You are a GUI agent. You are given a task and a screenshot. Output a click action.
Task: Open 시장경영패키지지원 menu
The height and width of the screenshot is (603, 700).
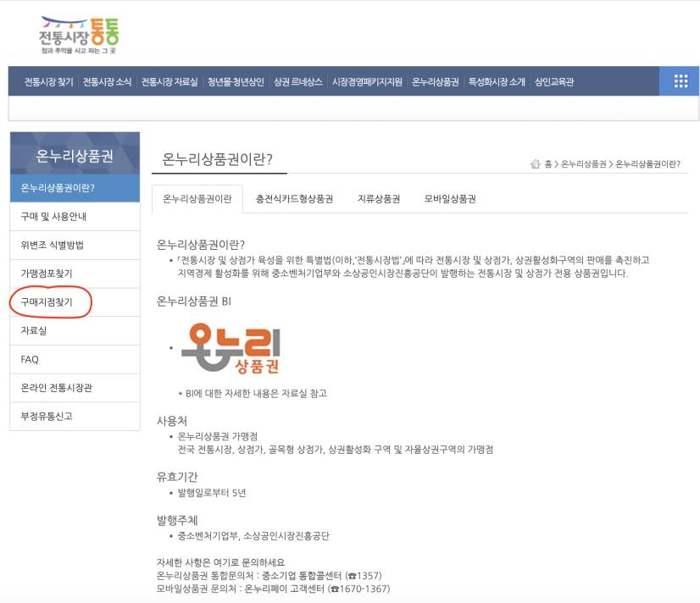coord(367,81)
